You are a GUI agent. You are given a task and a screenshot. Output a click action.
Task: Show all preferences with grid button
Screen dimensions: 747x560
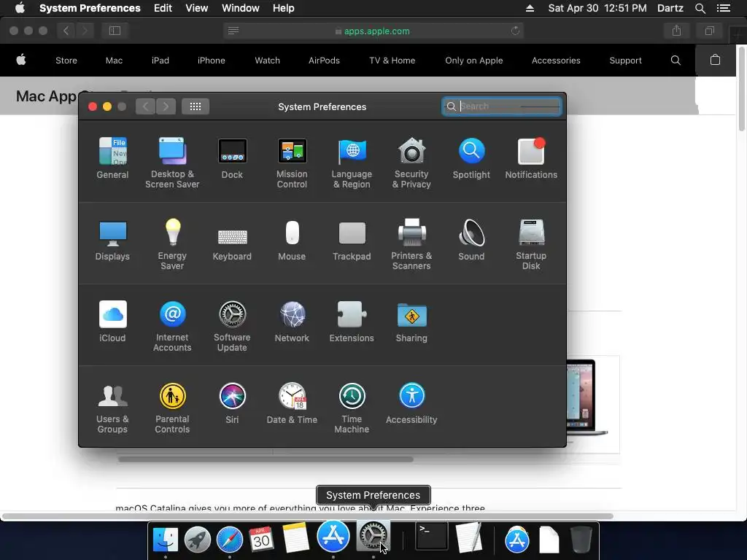pos(196,106)
